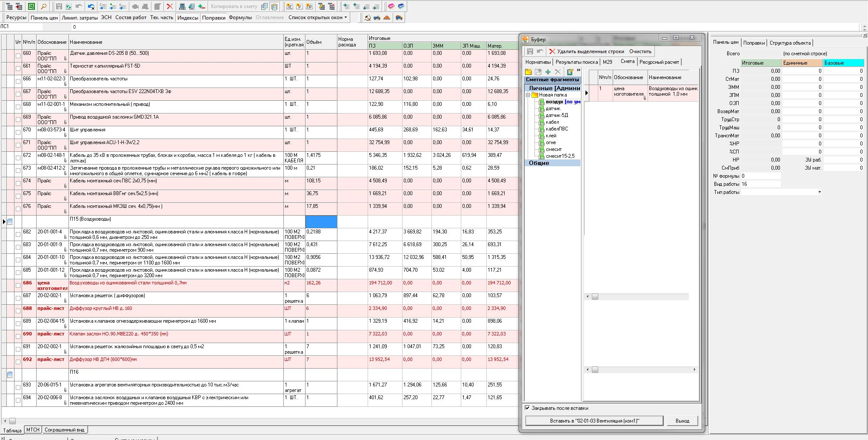Click the grey X delete fragment icon
This screenshot has width=868, height=440.
tap(558, 72)
